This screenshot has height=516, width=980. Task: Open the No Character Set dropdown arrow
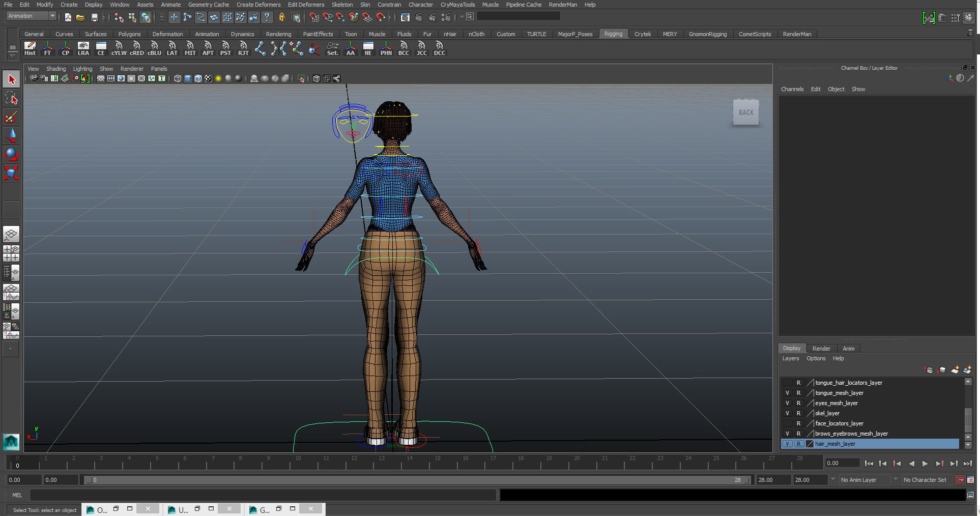coord(896,479)
